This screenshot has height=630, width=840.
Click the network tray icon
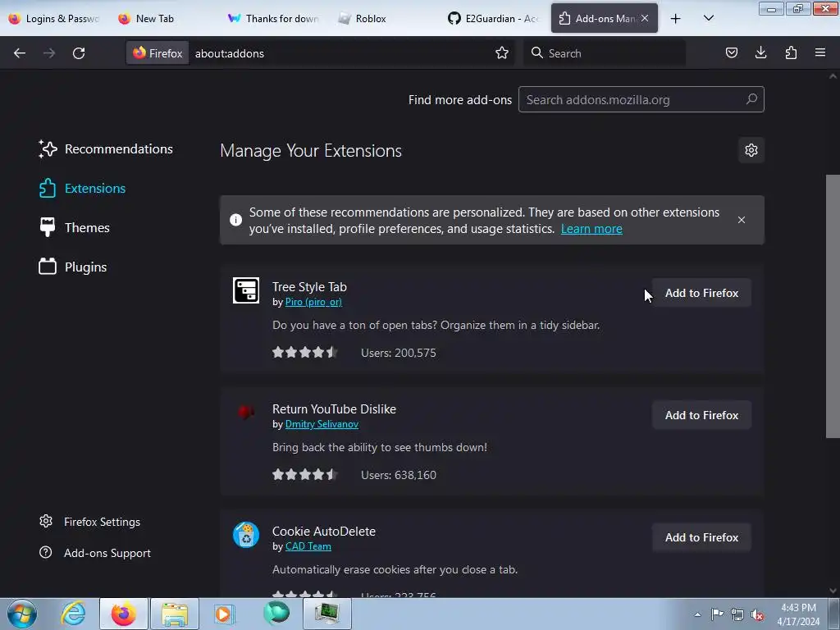(737, 614)
